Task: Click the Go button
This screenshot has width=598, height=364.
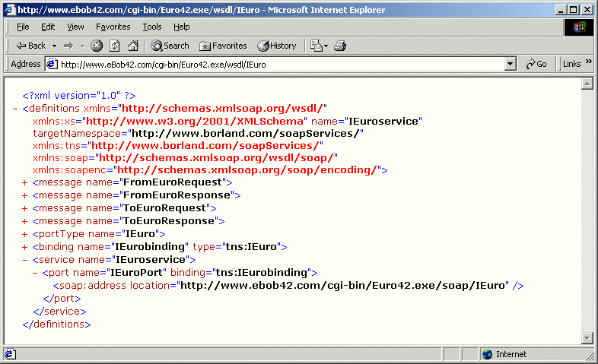Action: pyautogui.click(x=536, y=64)
